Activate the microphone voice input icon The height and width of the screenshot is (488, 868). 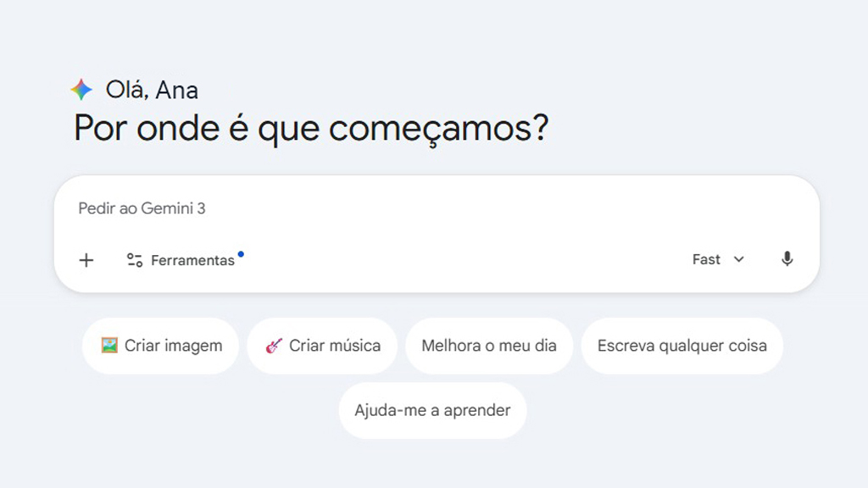coord(787,259)
